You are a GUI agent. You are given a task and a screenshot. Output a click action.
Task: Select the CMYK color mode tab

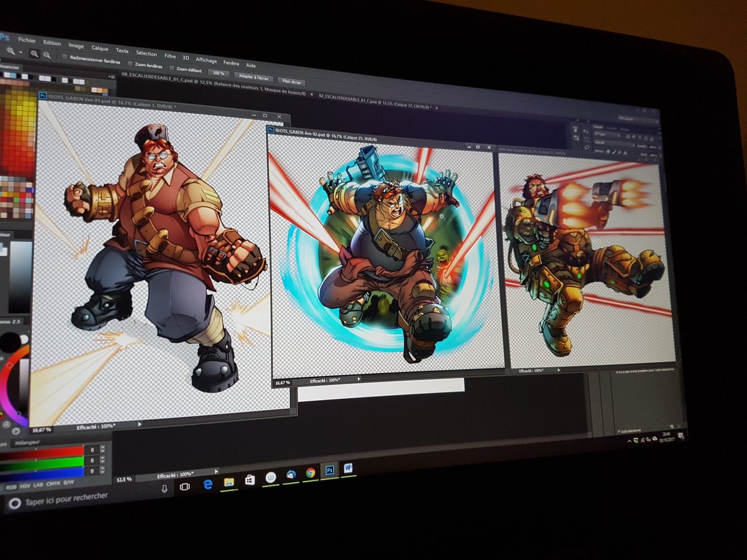click(x=53, y=483)
